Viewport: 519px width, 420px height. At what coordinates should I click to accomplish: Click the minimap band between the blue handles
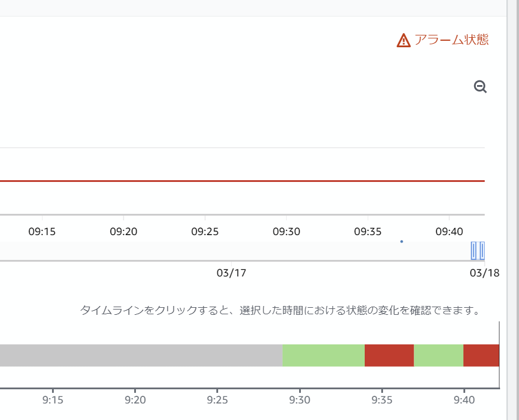pyautogui.click(x=478, y=251)
